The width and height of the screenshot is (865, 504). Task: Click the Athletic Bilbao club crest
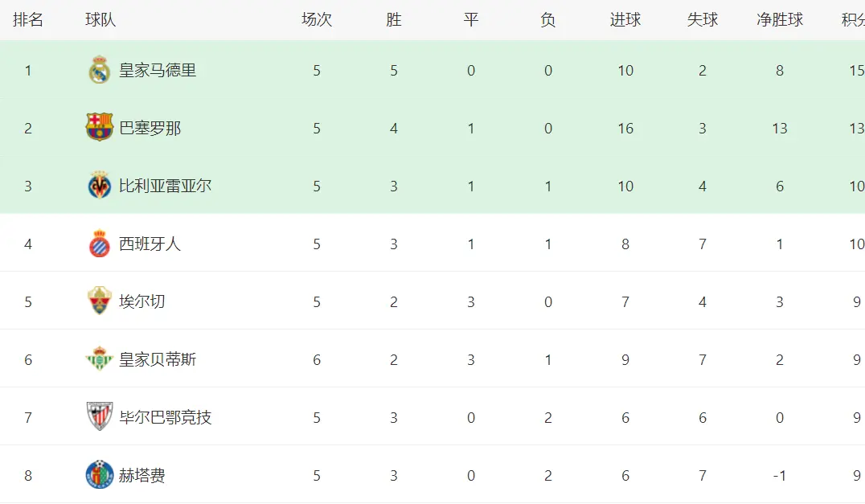[x=100, y=417]
